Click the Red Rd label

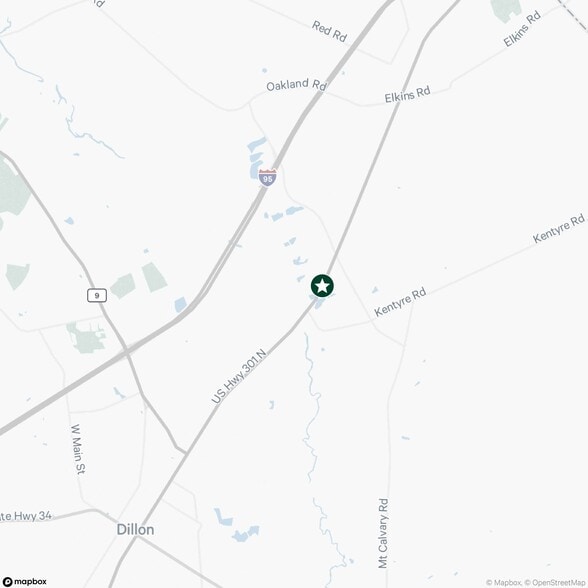329,31
